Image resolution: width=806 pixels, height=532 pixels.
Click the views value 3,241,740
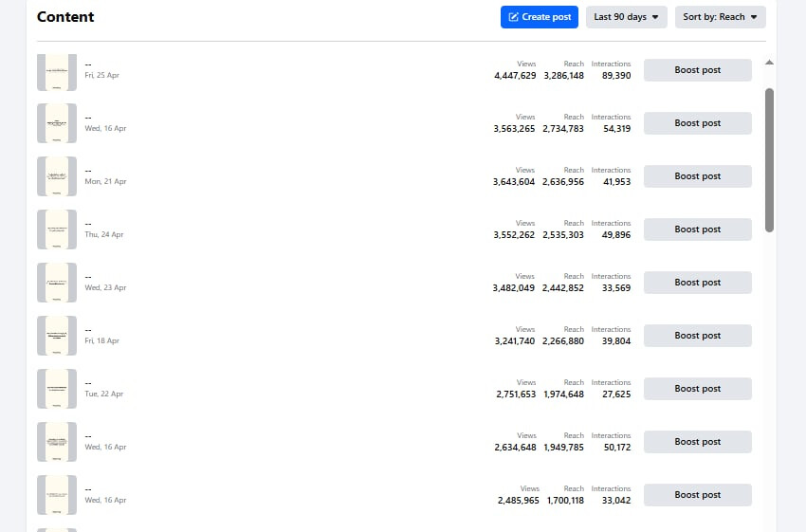tap(515, 341)
